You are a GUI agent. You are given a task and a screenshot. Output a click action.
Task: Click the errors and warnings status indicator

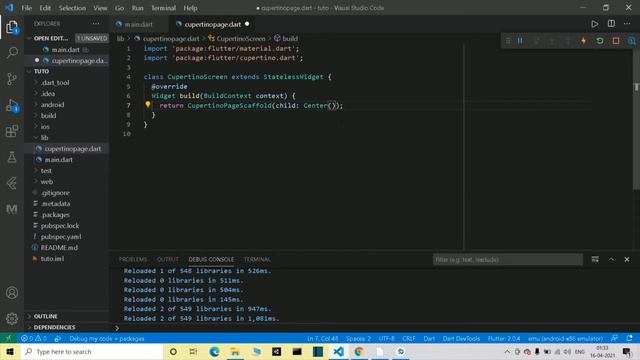click(33, 338)
